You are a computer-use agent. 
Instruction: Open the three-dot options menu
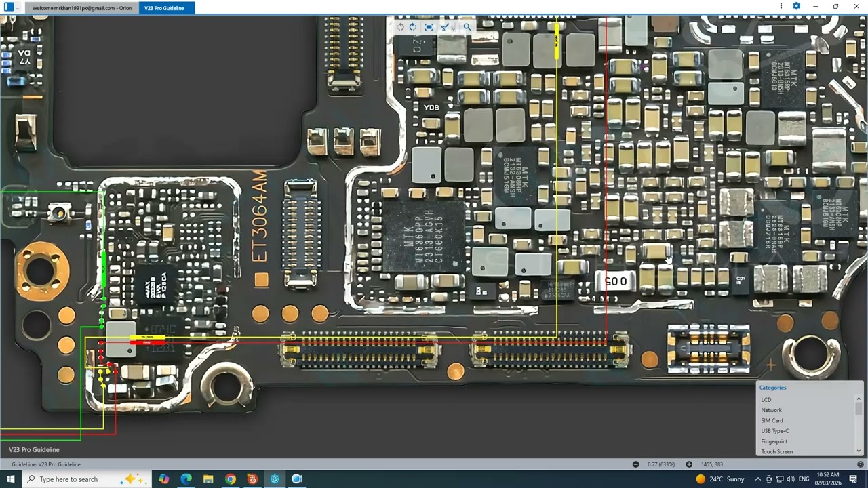pyautogui.click(x=781, y=6)
